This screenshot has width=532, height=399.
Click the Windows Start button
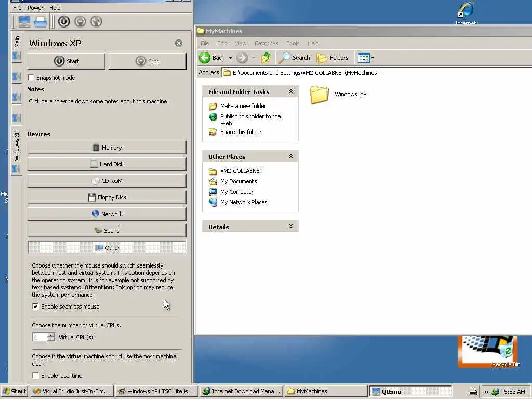[14, 391]
